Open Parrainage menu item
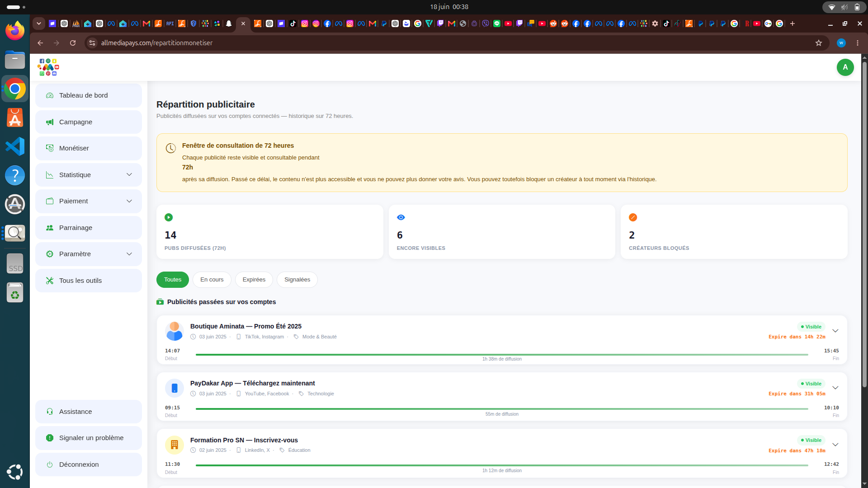This screenshot has height=488, width=868. [x=89, y=228]
